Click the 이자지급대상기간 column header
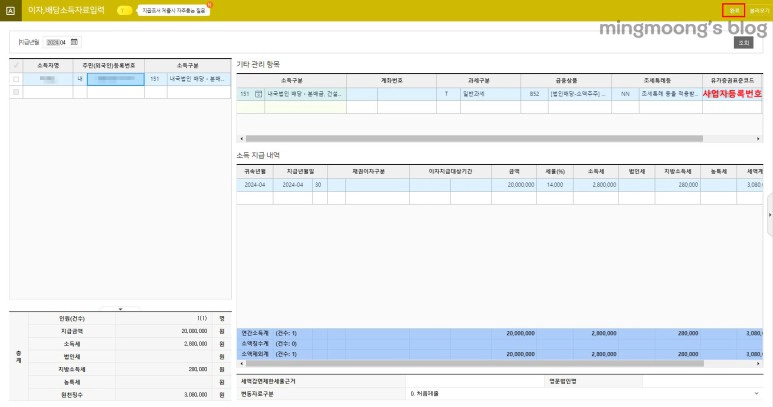 pyautogui.click(x=451, y=171)
